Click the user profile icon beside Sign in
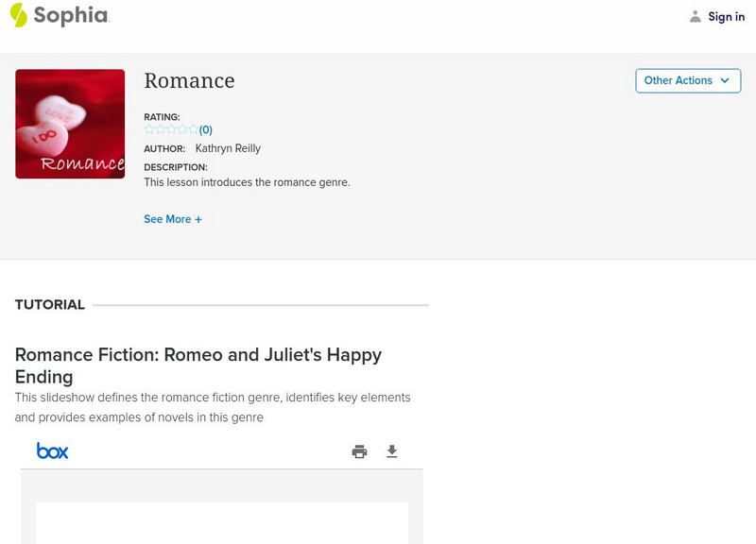756x544 pixels. (696, 16)
